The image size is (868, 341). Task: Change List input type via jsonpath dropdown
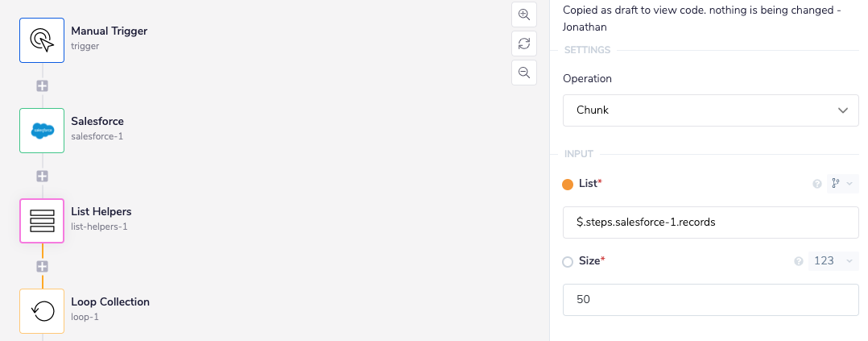842,185
